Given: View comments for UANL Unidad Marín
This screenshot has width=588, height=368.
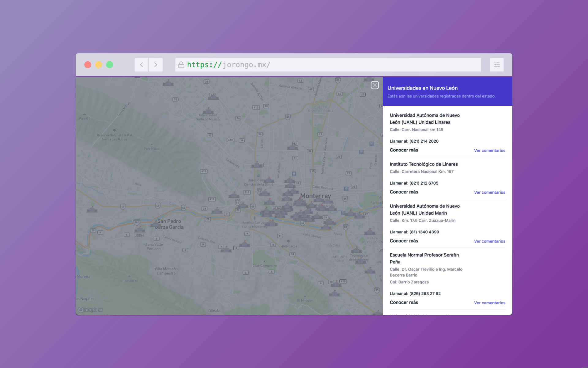Looking at the screenshot, I should [489, 241].
